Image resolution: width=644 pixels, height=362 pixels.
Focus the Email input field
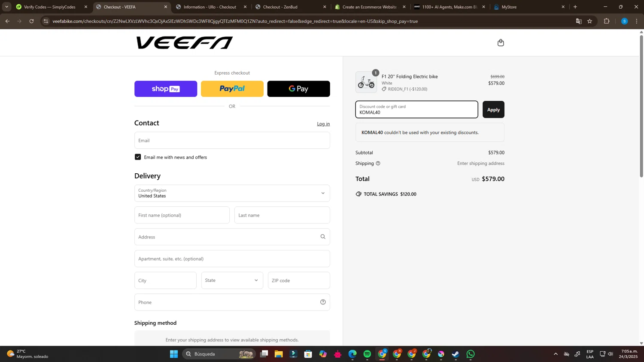tap(232, 140)
